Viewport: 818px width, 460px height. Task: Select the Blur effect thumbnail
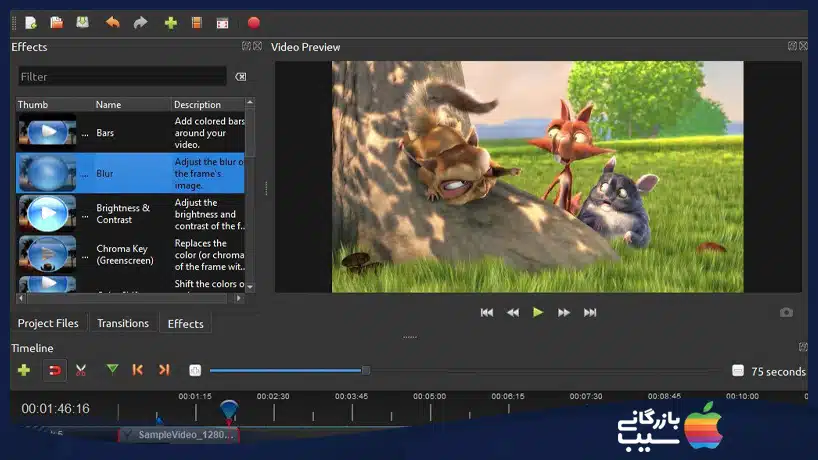click(46, 173)
